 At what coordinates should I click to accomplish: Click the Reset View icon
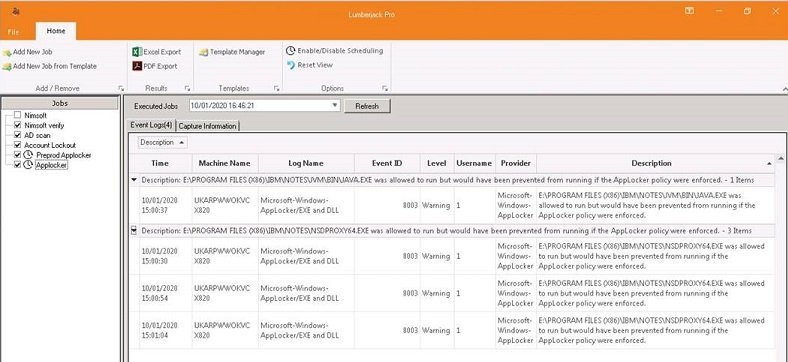[291, 65]
